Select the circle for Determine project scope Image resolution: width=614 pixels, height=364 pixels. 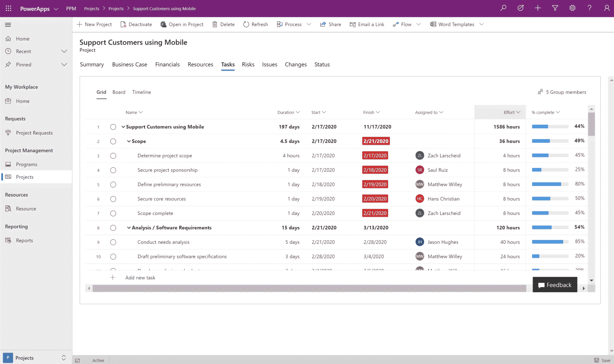113,156
